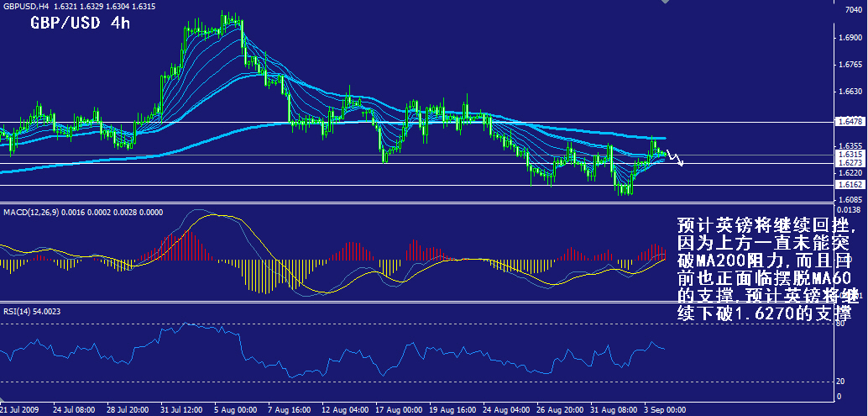This screenshot has height=416, width=868.
Task: Click the RSI 0 level label
Action: pos(839,396)
